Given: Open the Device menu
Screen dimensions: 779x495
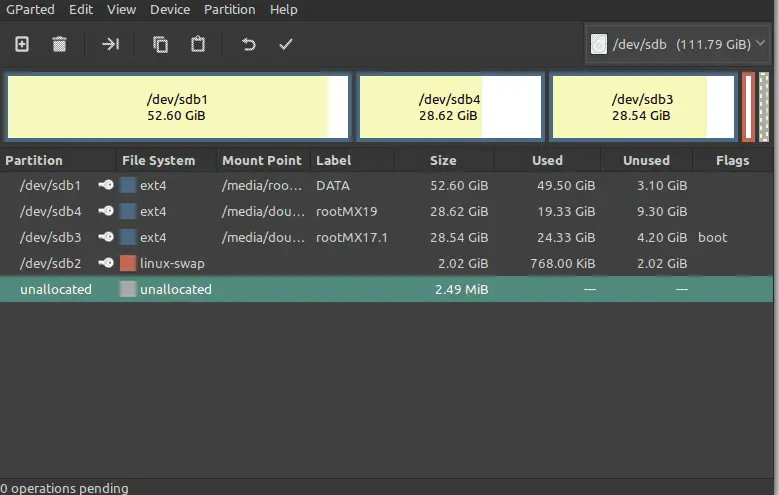Looking at the screenshot, I should tap(170, 9).
